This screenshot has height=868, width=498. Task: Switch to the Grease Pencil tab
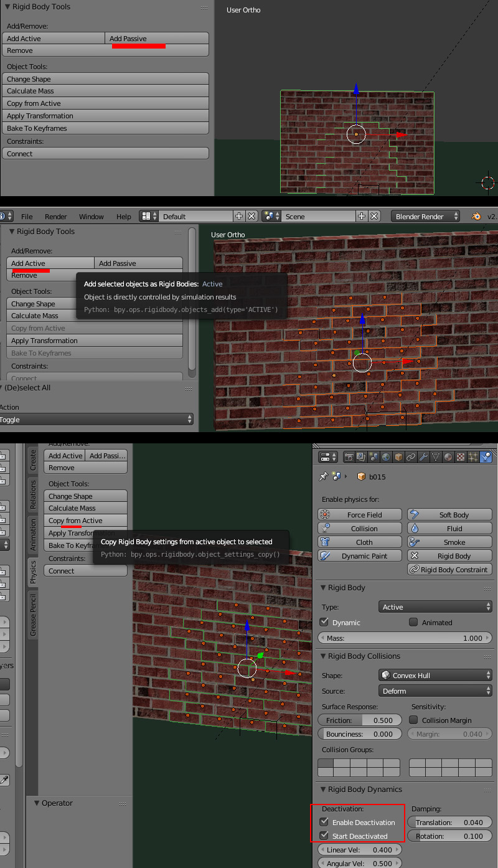pos(33,615)
